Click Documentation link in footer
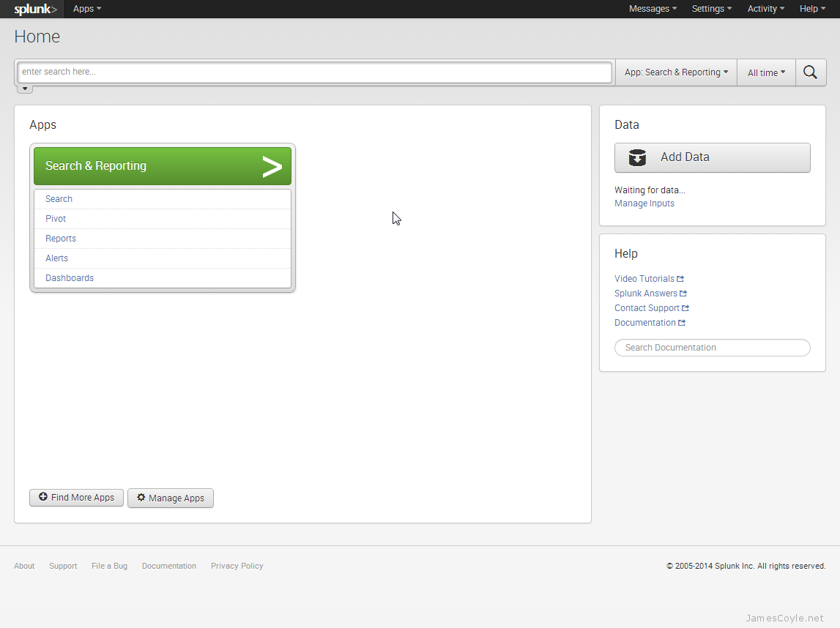 pos(168,566)
